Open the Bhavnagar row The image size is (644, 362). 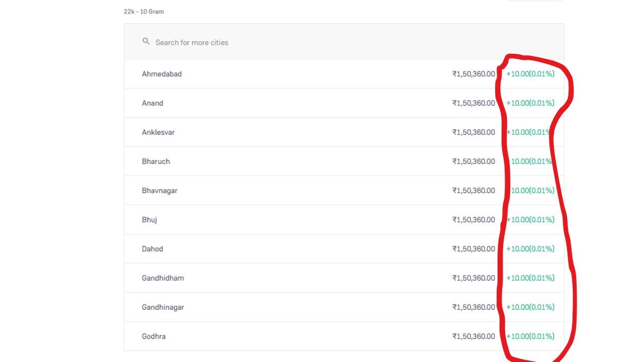pos(344,191)
